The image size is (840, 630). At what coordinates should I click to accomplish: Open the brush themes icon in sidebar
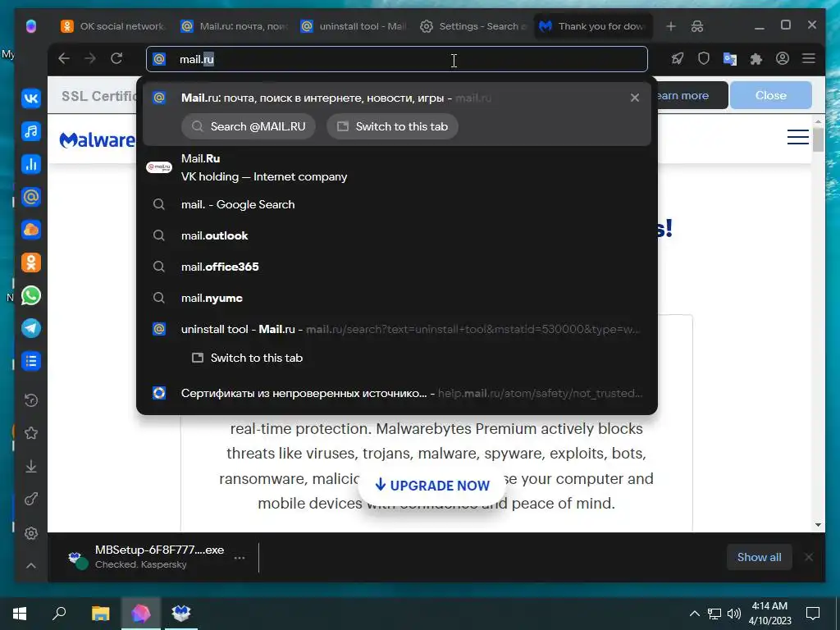click(x=31, y=500)
